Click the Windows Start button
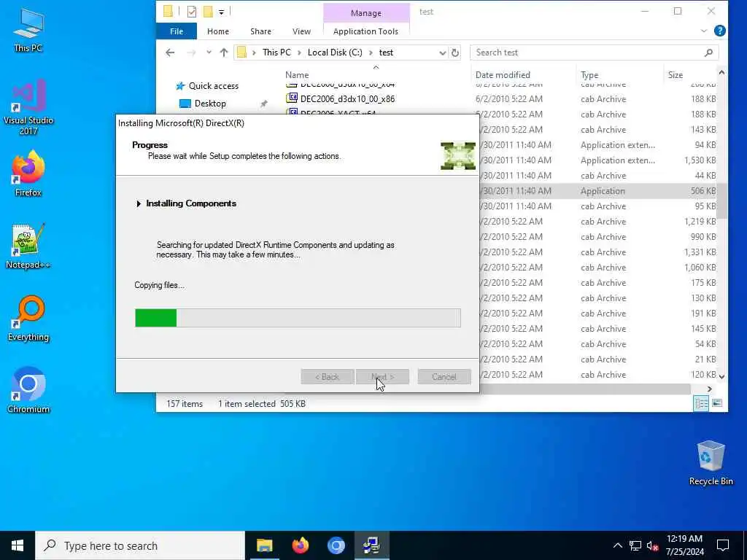This screenshot has width=747, height=560. tap(18, 545)
